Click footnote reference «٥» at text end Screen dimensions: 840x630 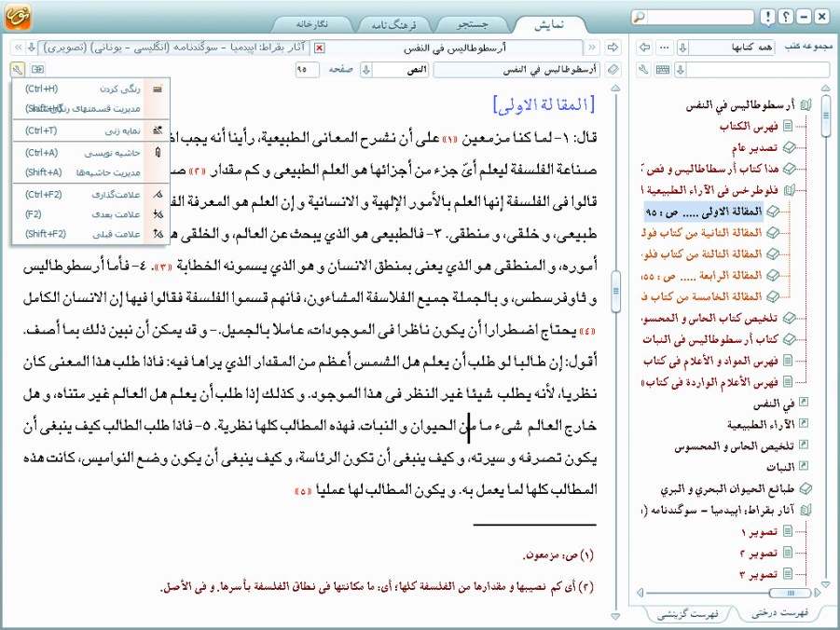tap(303, 491)
